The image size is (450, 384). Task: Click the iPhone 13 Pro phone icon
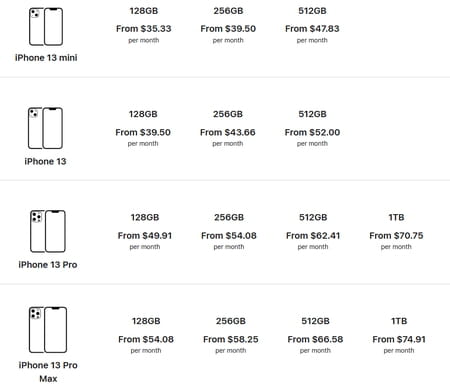[48, 231]
